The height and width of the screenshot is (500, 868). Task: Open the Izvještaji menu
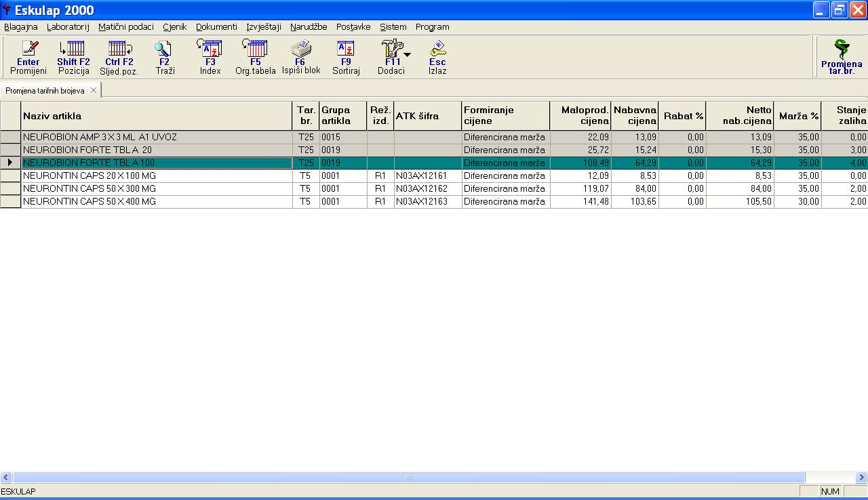pyautogui.click(x=264, y=27)
